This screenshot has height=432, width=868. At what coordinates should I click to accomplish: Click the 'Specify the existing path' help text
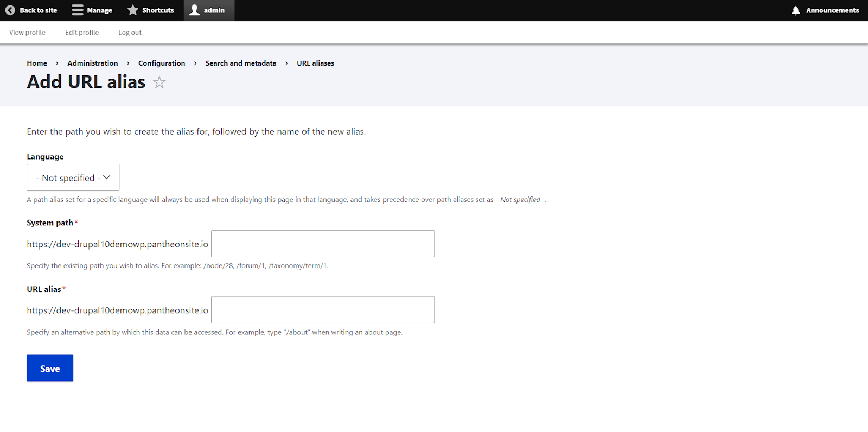177,266
